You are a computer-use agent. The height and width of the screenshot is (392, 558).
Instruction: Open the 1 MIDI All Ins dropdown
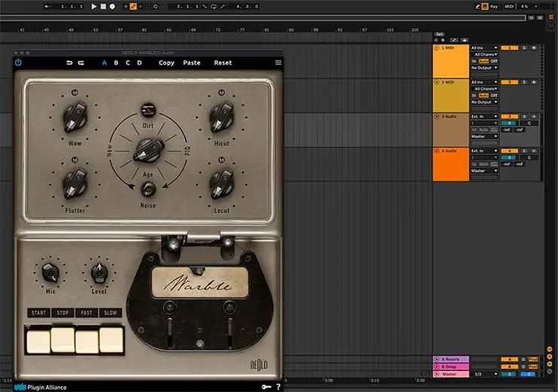484,47
